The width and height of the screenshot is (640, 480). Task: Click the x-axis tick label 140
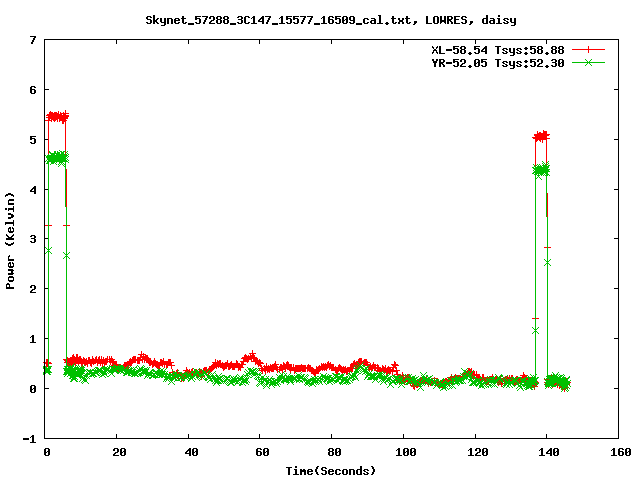coord(549,452)
